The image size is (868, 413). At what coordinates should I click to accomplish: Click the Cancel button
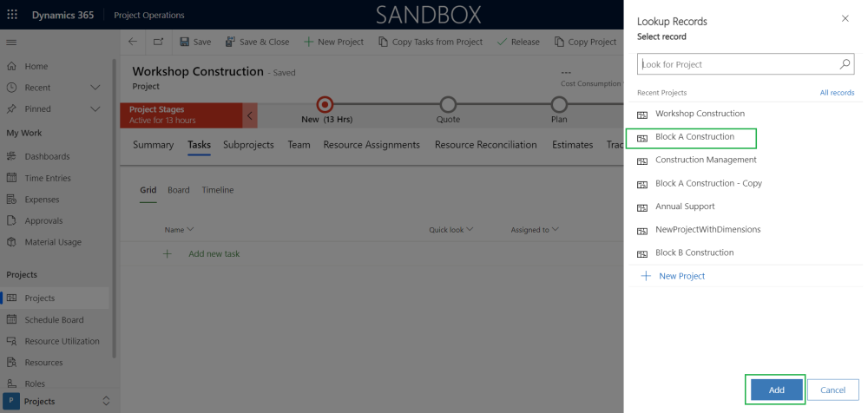832,390
